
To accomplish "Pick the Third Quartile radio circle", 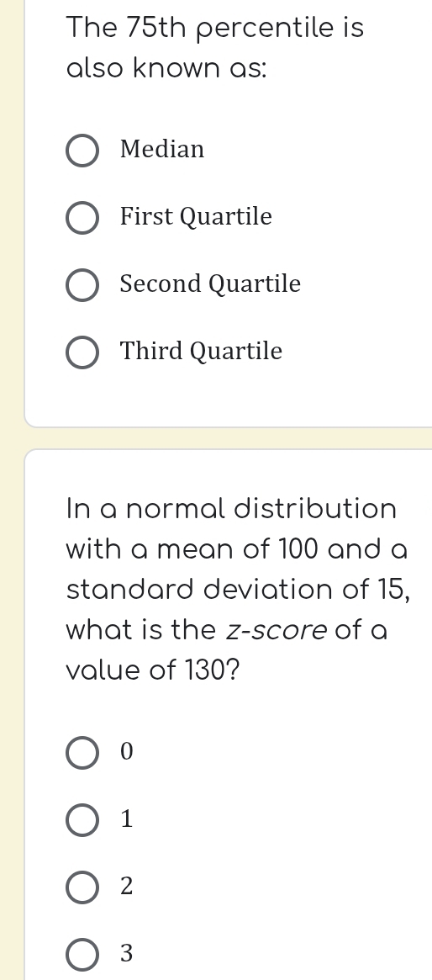I will click(82, 352).
